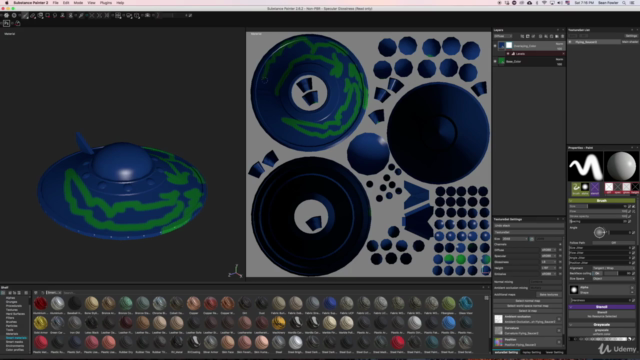Screen dimensions: 640x360
Task: Switch to Display Settings tab
Action: [531, 352]
